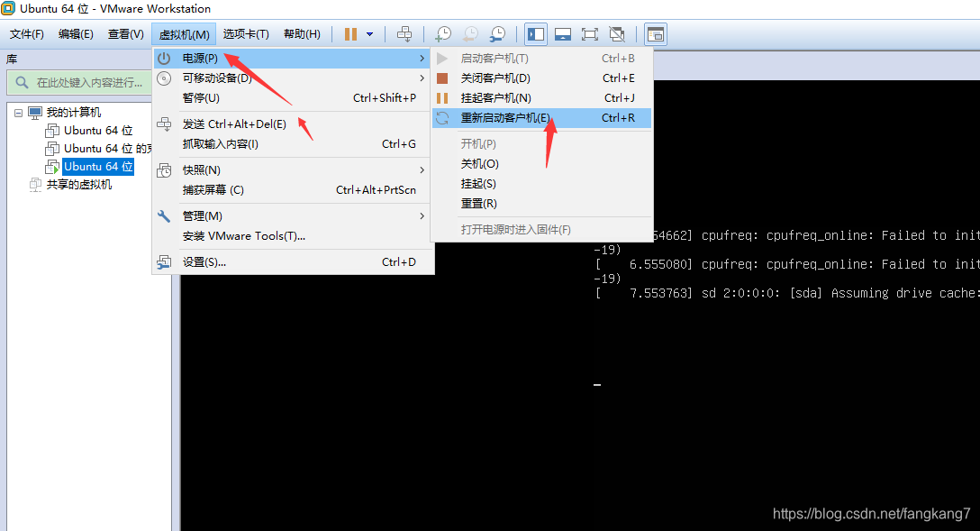Choose 捕获屏幕 (C) menu entry
The height and width of the screenshot is (531, 980).
pos(292,190)
